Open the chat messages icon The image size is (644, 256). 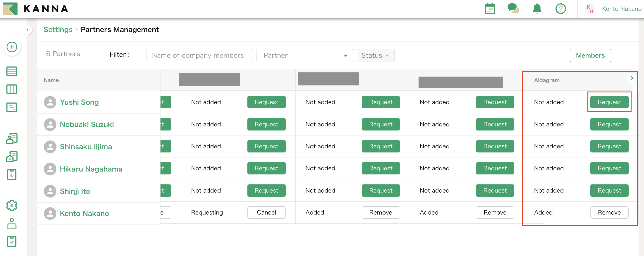click(513, 9)
